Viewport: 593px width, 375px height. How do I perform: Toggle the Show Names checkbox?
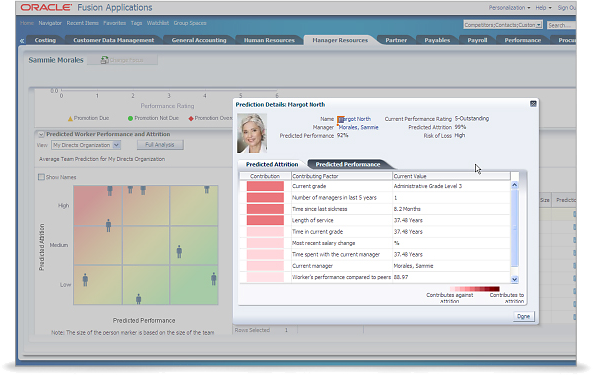(x=41, y=177)
